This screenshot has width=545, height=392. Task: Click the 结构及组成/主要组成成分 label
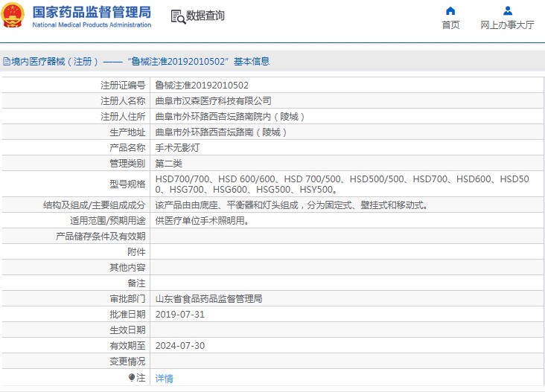[x=95, y=205]
